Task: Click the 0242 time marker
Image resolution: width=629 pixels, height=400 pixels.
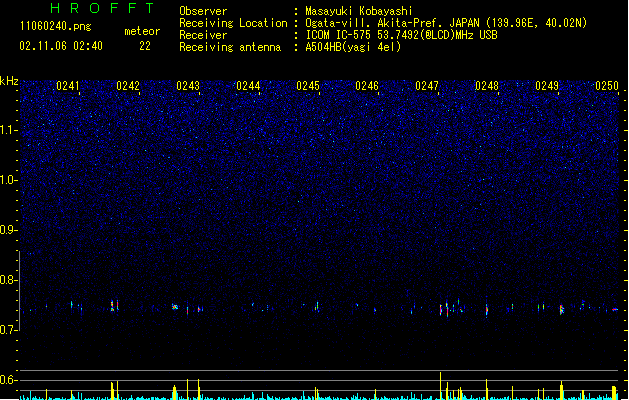Action: pyautogui.click(x=128, y=86)
